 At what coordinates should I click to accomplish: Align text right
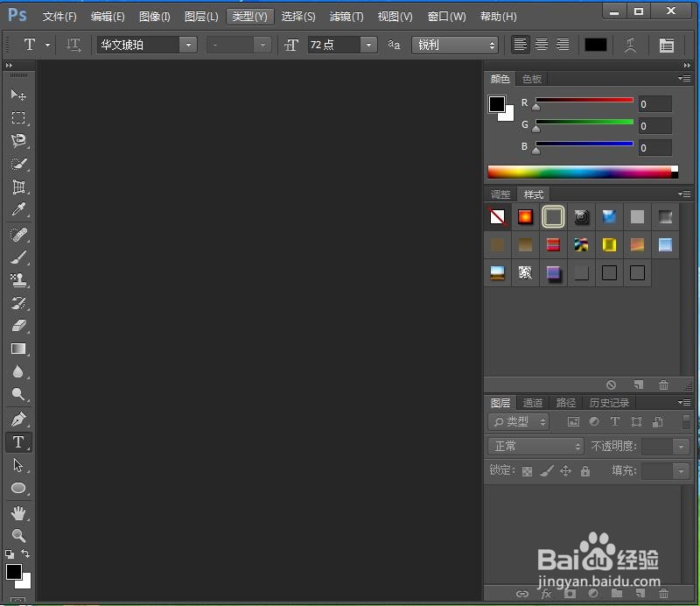(x=563, y=45)
